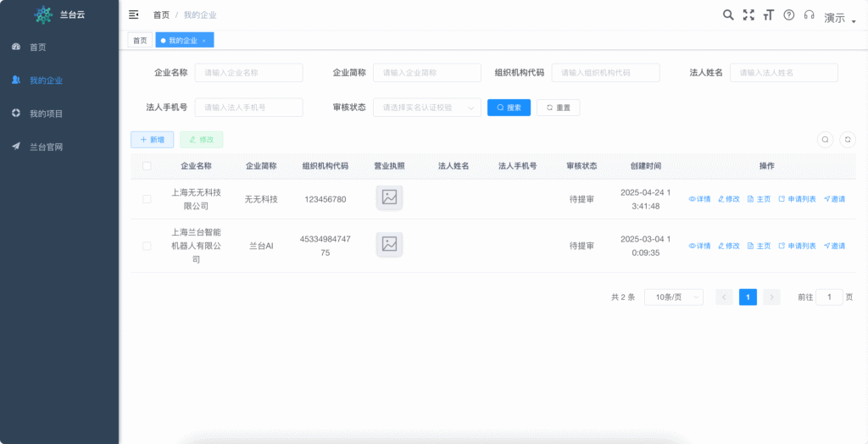868x444 pixels.
Task: Click the 新增 button
Action: click(153, 140)
